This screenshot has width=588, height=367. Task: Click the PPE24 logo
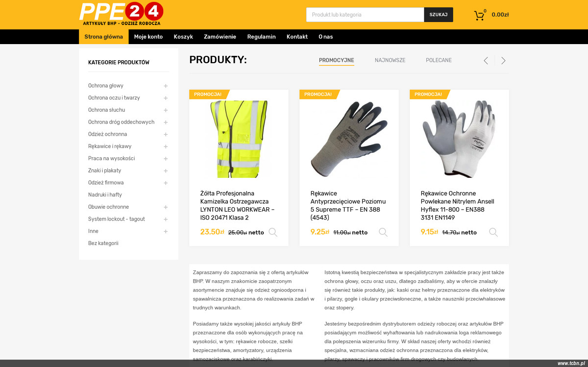122,14
